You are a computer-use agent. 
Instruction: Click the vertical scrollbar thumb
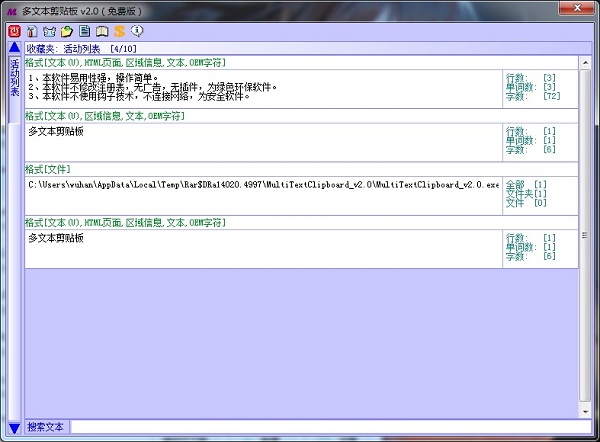(x=585, y=235)
